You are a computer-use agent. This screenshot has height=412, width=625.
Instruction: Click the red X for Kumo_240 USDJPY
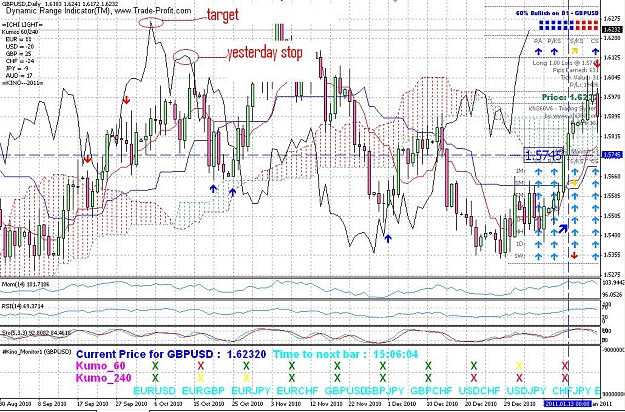pyautogui.click(x=519, y=378)
